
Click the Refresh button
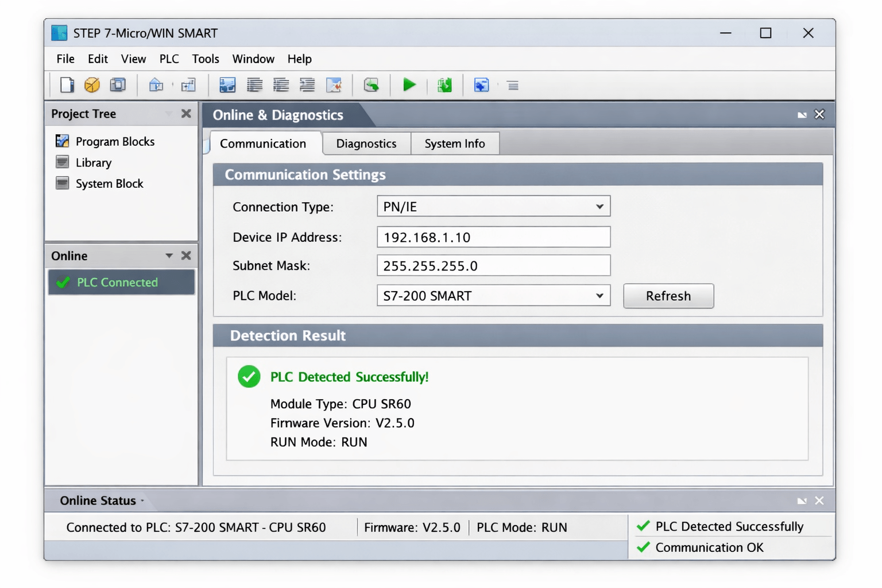668,296
